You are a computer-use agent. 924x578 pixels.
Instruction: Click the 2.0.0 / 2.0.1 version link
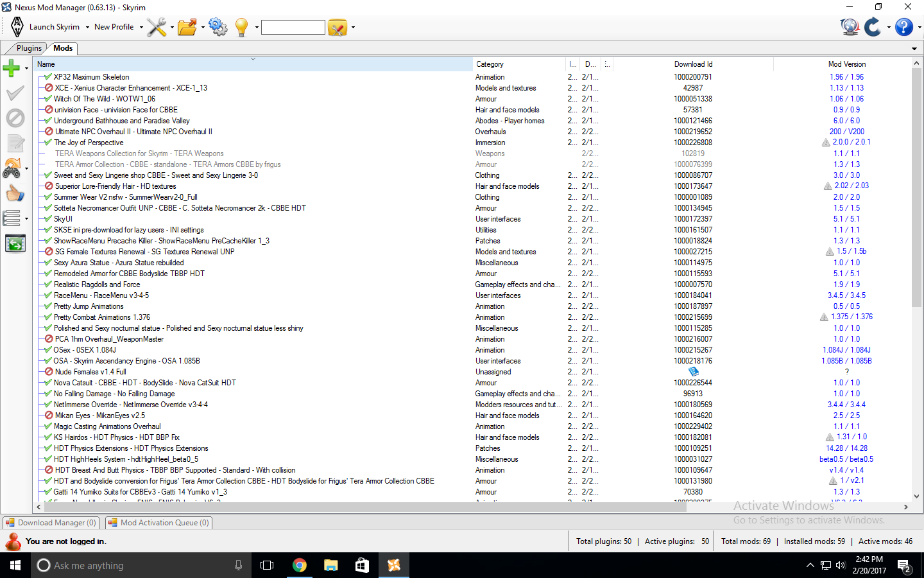click(851, 143)
